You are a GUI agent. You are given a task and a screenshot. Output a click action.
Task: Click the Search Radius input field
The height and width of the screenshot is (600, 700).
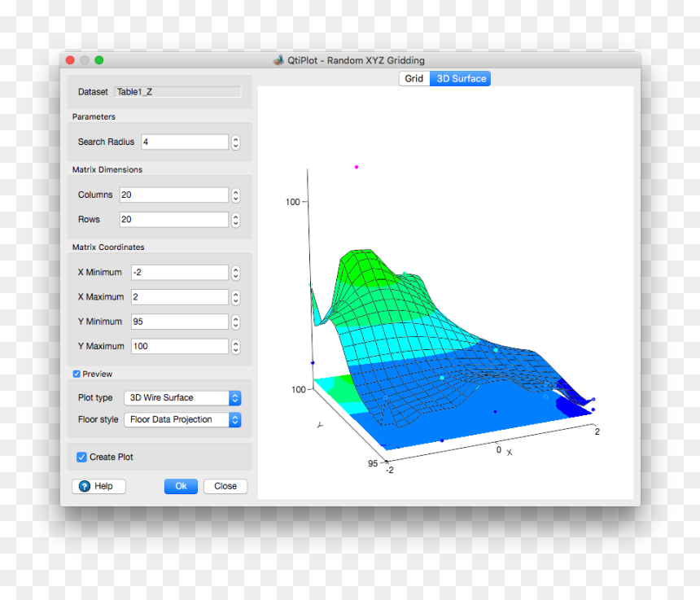[x=185, y=142]
